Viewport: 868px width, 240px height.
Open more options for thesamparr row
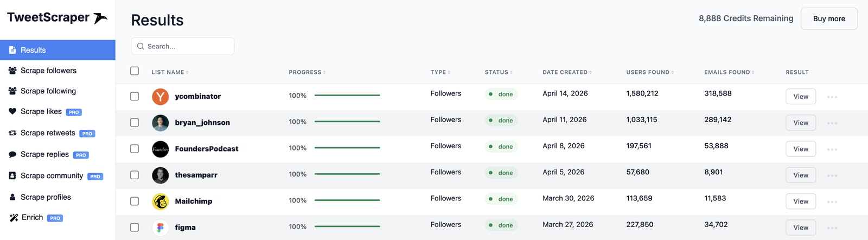832,176
